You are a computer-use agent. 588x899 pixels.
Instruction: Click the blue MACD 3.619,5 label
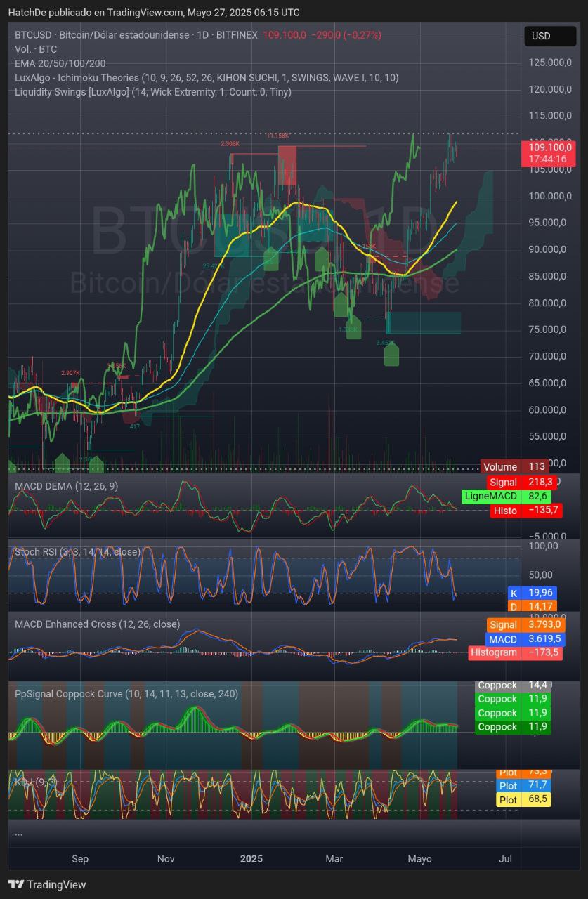(x=524, y=639)
